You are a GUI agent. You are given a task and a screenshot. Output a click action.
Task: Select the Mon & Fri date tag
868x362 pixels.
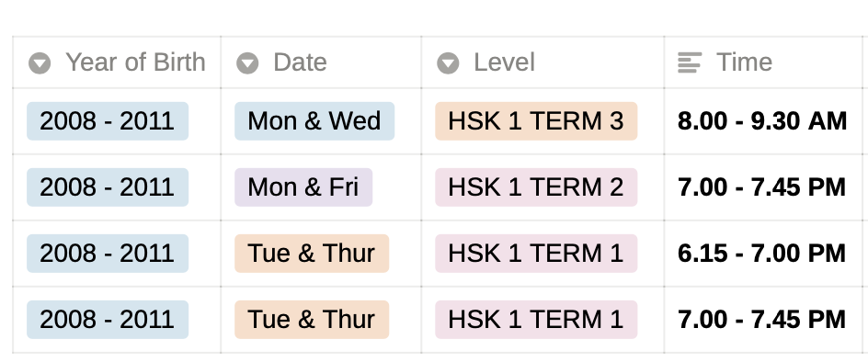(303, 187)
